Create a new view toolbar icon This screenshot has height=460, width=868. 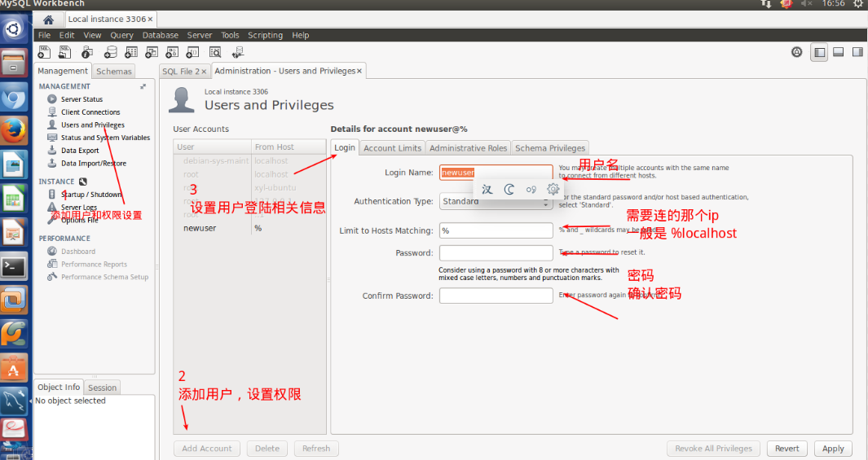[x=152, y=53]
